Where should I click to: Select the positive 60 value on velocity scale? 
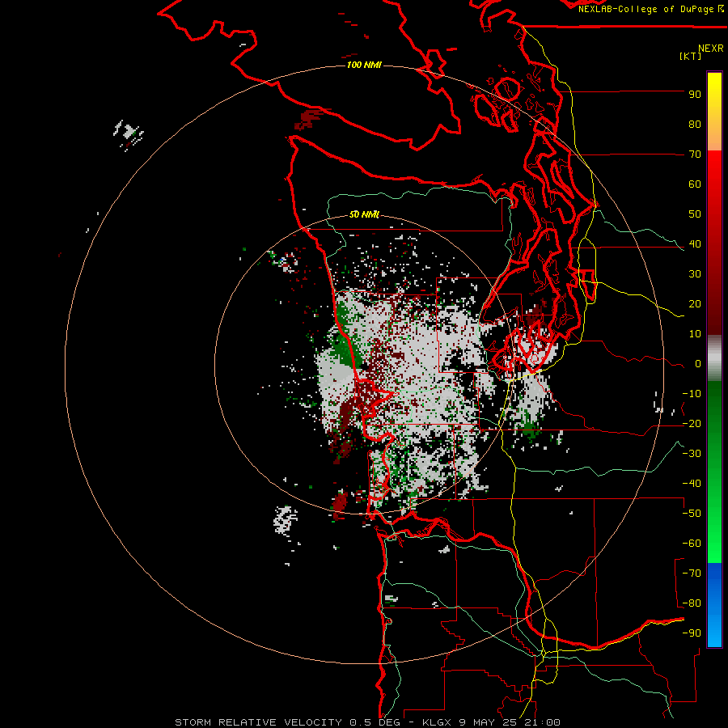click(695, 184)
